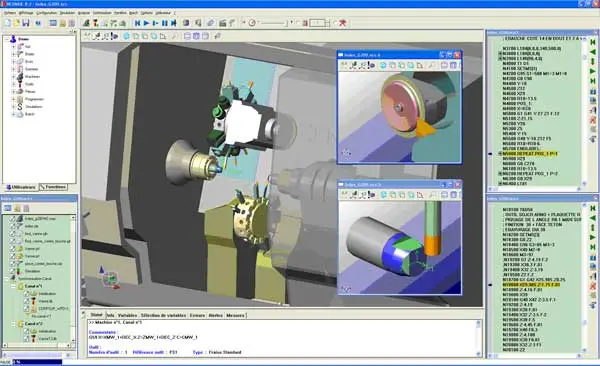Toggle checkbox beside the Simulation list item
Viewport: 600px width, 366px height.
point(13,271)
